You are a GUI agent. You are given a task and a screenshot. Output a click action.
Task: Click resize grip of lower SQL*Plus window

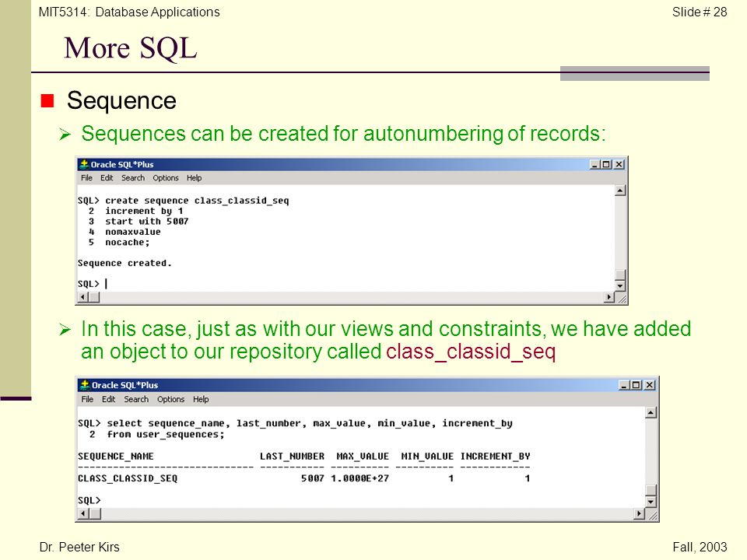(652, 515)
